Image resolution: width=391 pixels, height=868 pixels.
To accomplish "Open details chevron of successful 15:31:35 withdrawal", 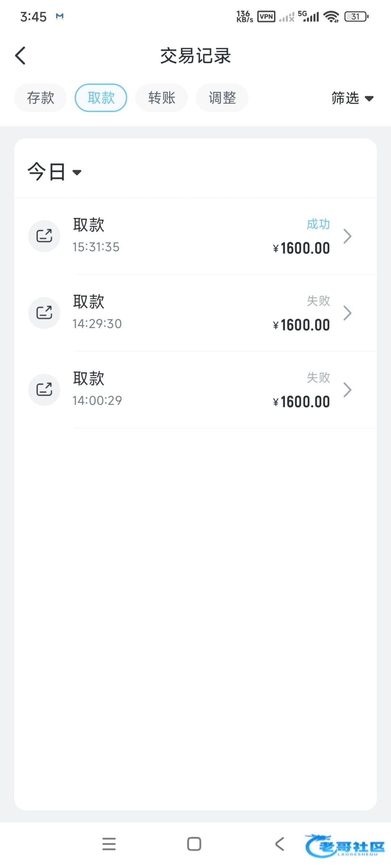I will coord(347,236).
